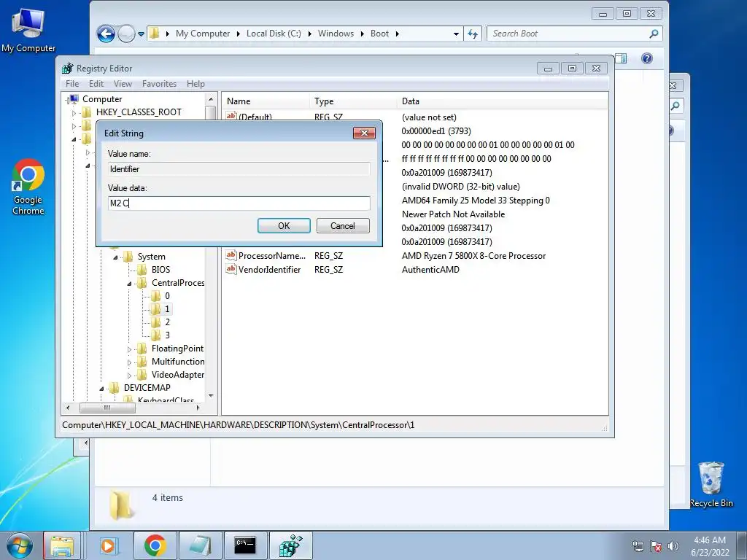Open the File menu in Registry Editor
The image size is (747, 560).
tap(72, 84)
